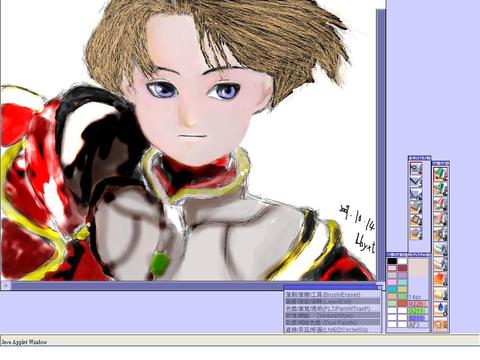Select the second green pencil icon in brush panel
480x360 pixels.
click(441, 189)
